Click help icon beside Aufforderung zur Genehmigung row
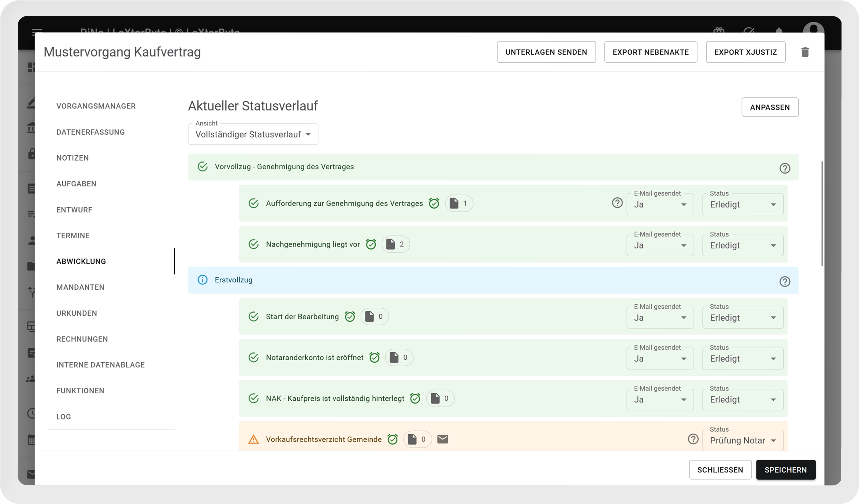Viewport: 859px width, 504px height. 617,203
